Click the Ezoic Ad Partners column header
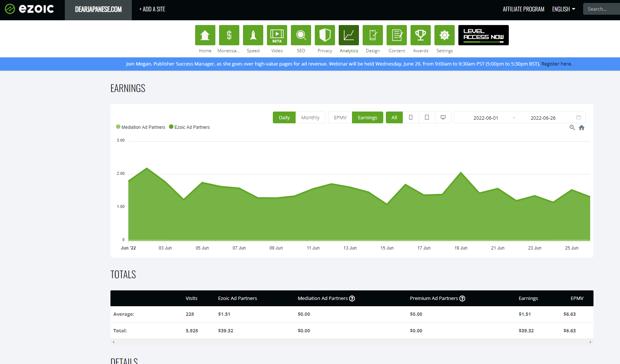The image size is (620, 364). coord(237,298)
